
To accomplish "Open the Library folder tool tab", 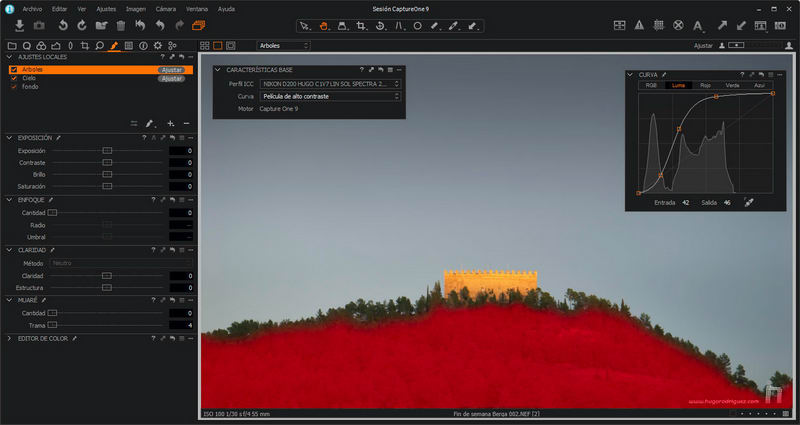I will pos(12,46).
